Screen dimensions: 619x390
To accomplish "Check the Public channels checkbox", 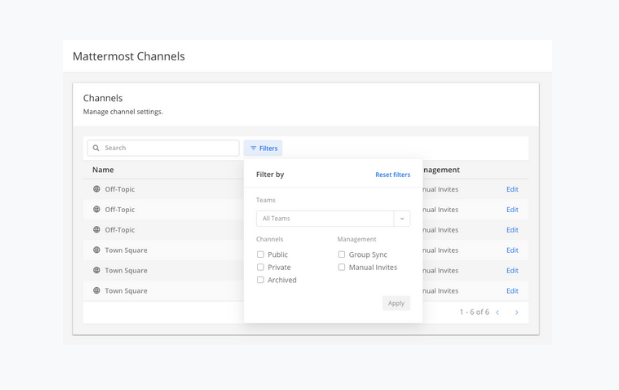I will tap(261, 255).
